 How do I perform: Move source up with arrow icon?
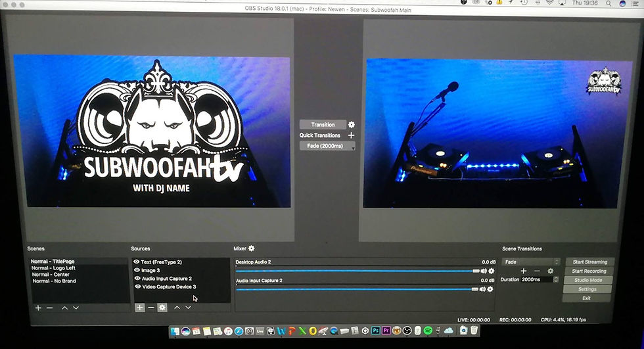pyautogui.click(x=177, y=307)
